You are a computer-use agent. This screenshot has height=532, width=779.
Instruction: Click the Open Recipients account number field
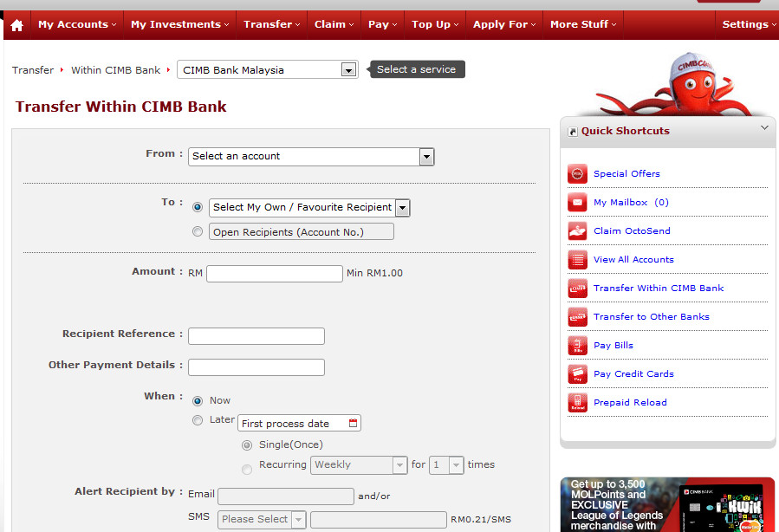click(302, 232)
